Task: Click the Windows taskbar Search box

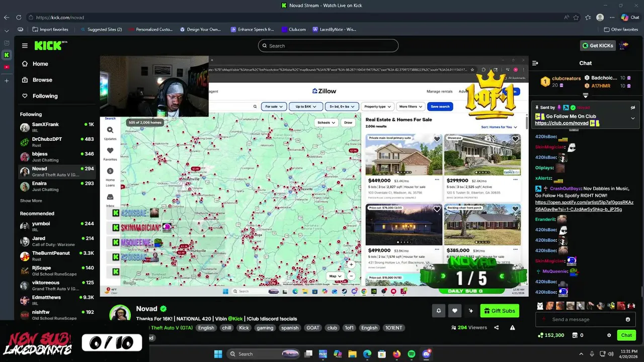Action: [263, 354]
